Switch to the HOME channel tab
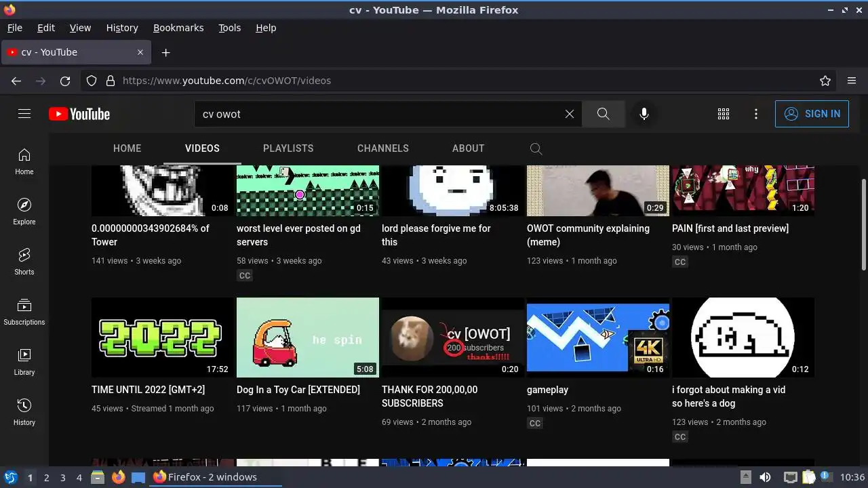 pyautogui.click(x=127, y=148)
